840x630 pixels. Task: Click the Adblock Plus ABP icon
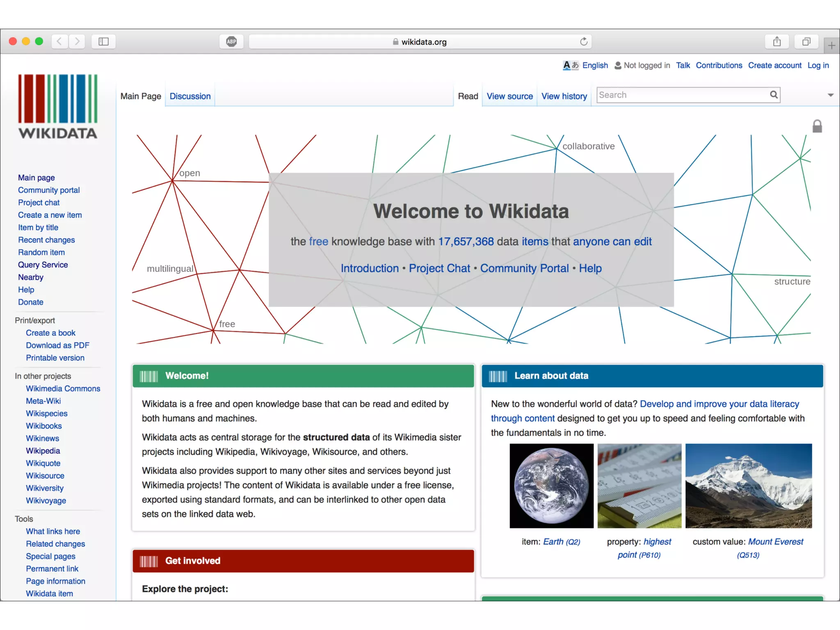pyautogui.click(x=231, y=41)
